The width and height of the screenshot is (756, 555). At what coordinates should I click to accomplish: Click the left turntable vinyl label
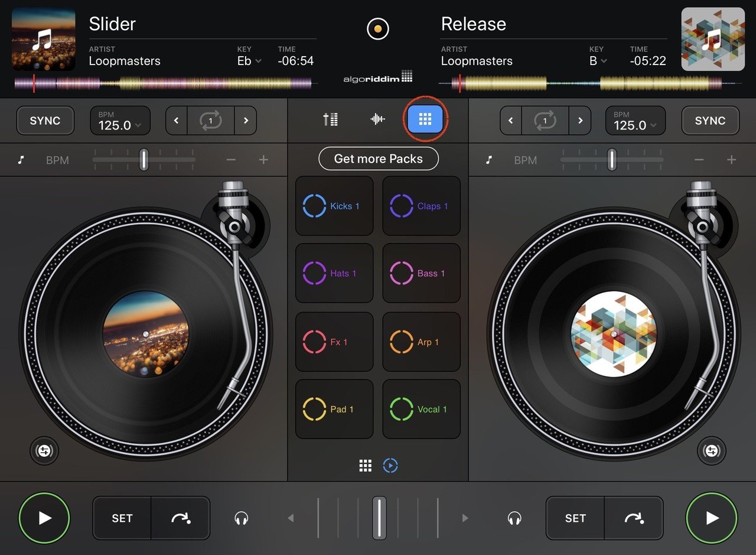point(146,334)
